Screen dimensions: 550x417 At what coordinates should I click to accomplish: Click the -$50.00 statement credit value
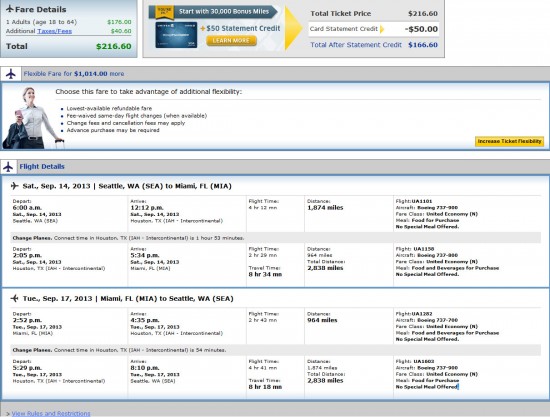(x=421, y=29)
